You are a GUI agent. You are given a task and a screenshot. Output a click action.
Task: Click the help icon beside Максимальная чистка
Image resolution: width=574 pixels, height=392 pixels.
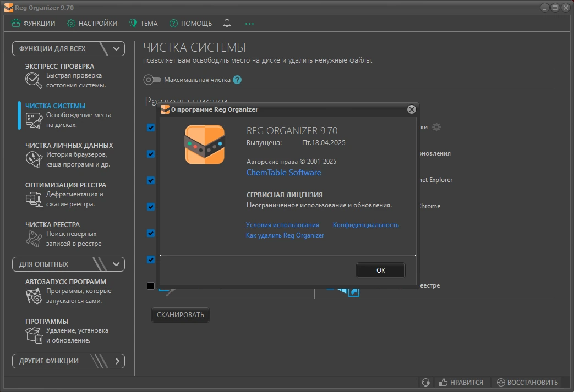[x=237, y=80]
